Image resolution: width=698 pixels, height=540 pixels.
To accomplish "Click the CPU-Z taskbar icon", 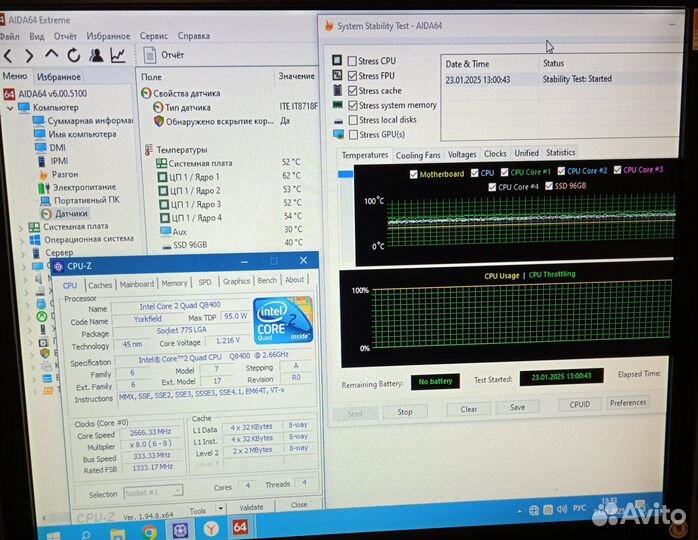I will [180, 530].
